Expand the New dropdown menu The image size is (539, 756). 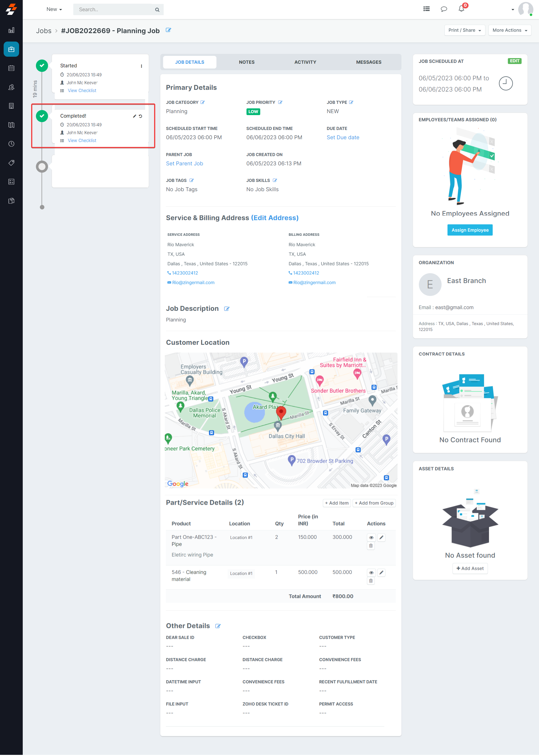click(x=54, y=9)
